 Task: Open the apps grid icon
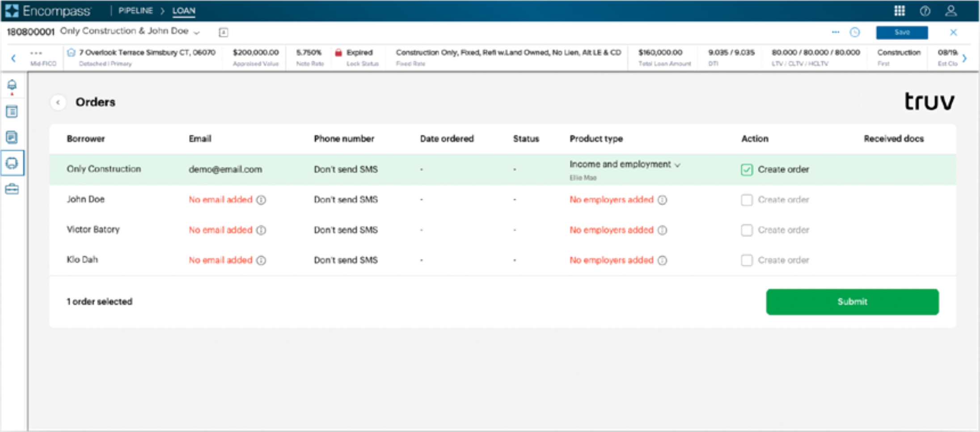[x=900, y=11]
